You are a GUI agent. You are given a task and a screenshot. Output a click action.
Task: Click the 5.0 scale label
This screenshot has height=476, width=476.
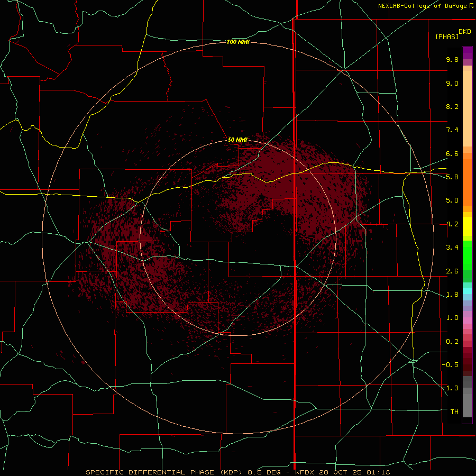pyautogui.click(x=452, y=200)
